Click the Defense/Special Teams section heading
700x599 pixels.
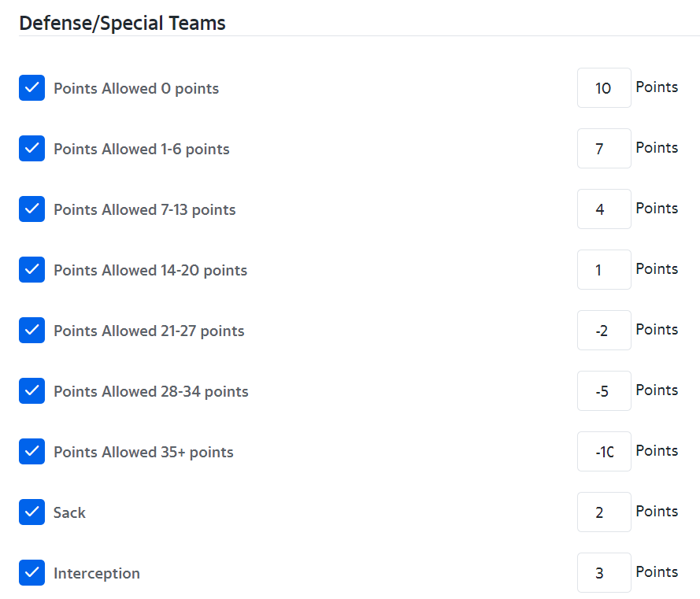point(122,24)
